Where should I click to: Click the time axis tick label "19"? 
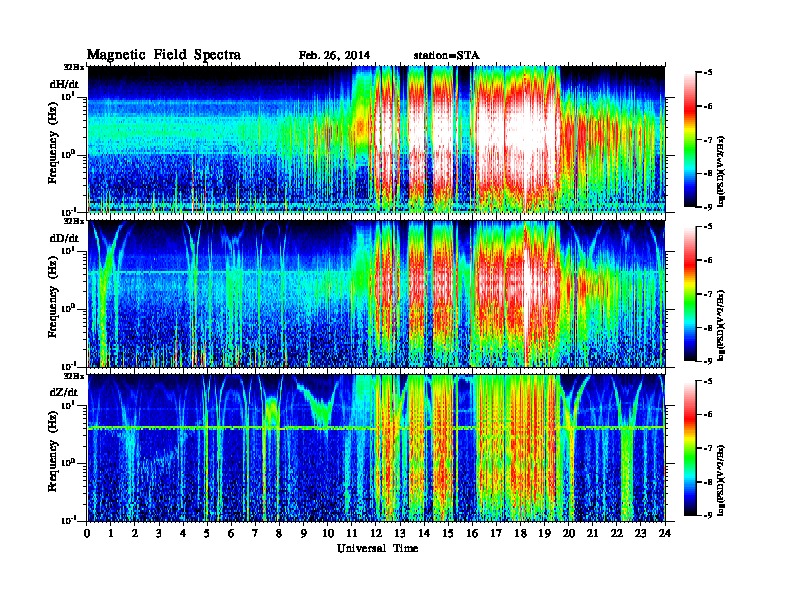pyautogui.click(x=544, y=533)
